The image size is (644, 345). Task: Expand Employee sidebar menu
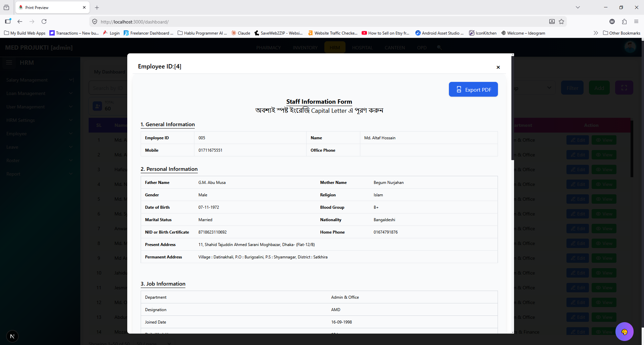[x=40, y=134]
